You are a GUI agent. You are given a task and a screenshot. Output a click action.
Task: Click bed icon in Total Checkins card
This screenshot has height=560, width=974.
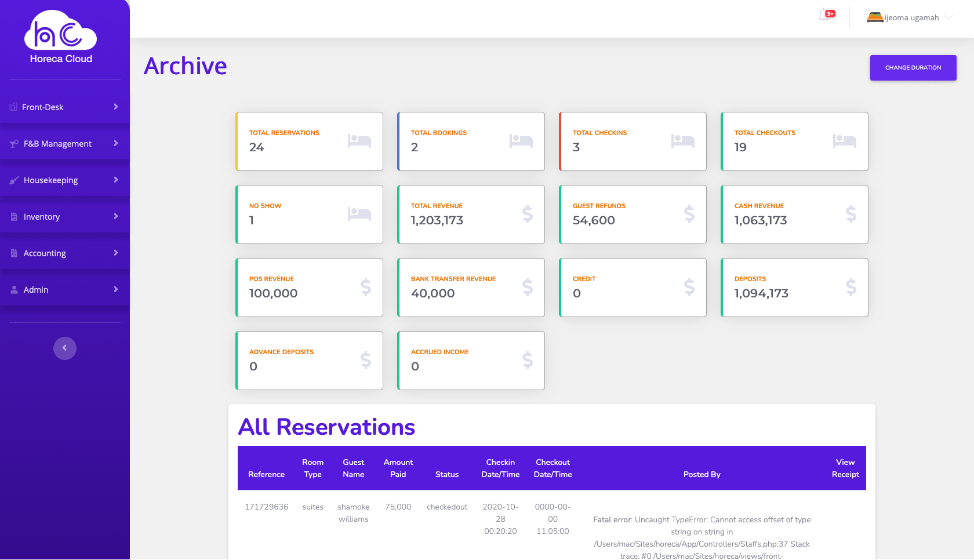coord(683,141)
